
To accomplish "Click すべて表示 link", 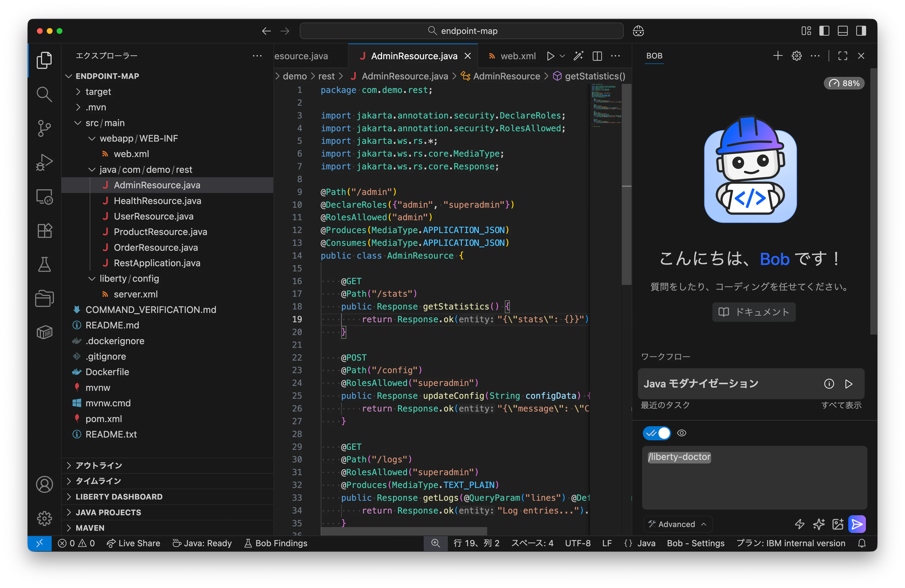I will pos(841,405).
